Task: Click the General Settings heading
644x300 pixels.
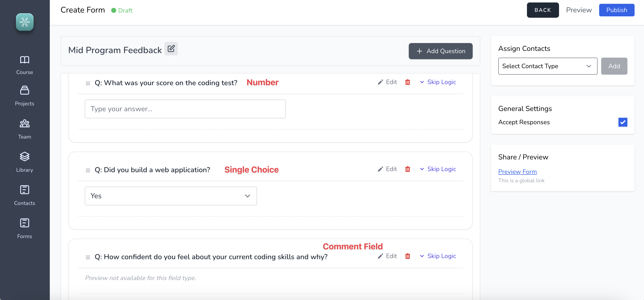Action: pyautogui.click(x=525, y=109)
